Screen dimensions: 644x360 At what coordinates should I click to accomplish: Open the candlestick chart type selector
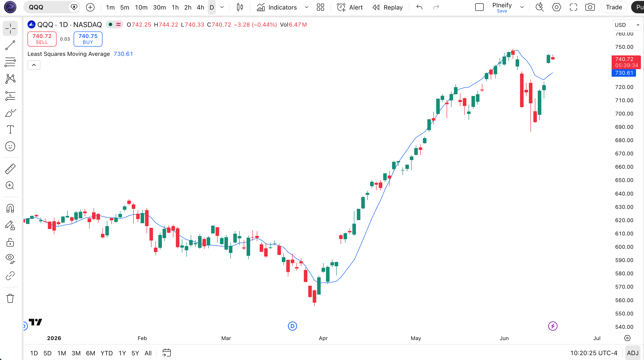[x=240, y=7]
